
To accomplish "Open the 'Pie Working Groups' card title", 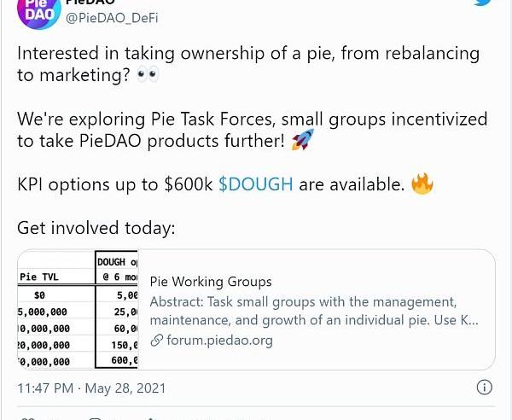I will (x=210, y=282).
